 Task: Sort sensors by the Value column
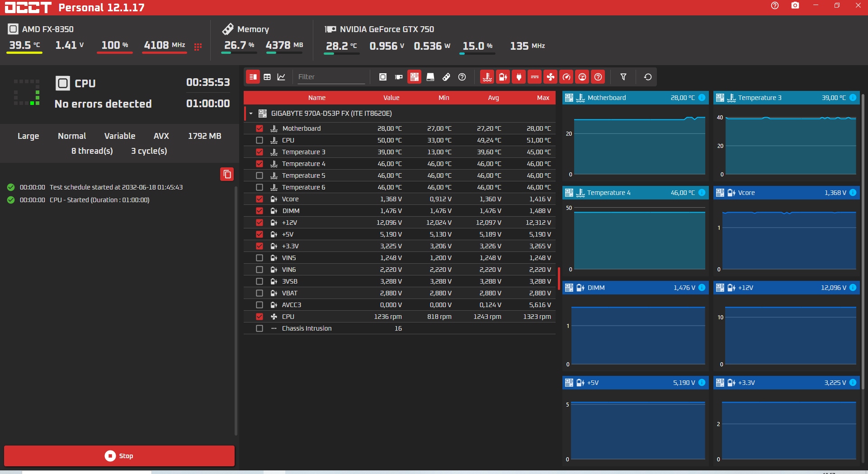[x=392, y=98]
